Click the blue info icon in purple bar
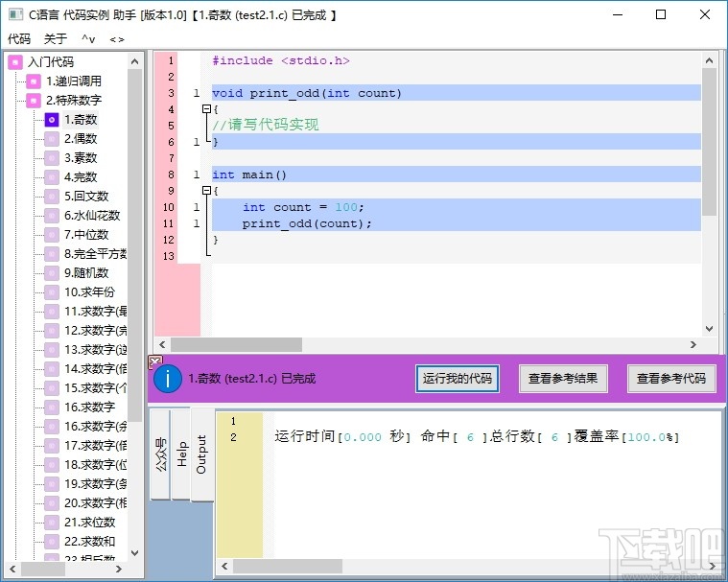 pyautogui.click(x=167, y=379)
